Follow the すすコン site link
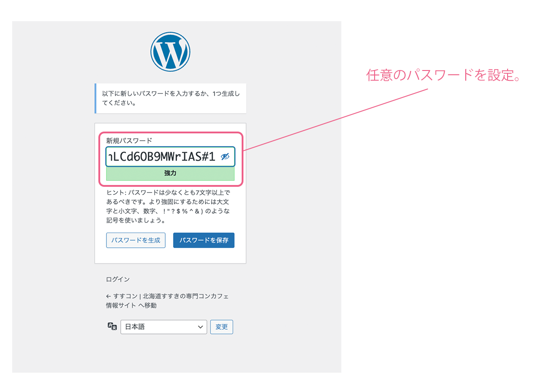The width and height of the screenshot is (539, 392). coord(167,301)
